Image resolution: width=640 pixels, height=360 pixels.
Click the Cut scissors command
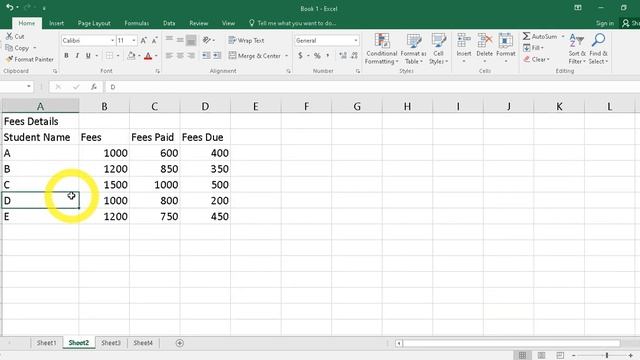click(x=16, y=36)
